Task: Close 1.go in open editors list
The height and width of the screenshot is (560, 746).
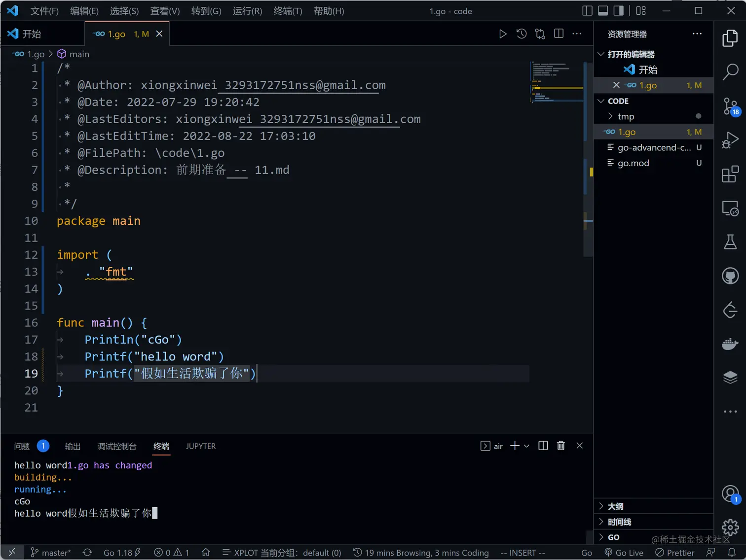Action: (x=616, y=85)
